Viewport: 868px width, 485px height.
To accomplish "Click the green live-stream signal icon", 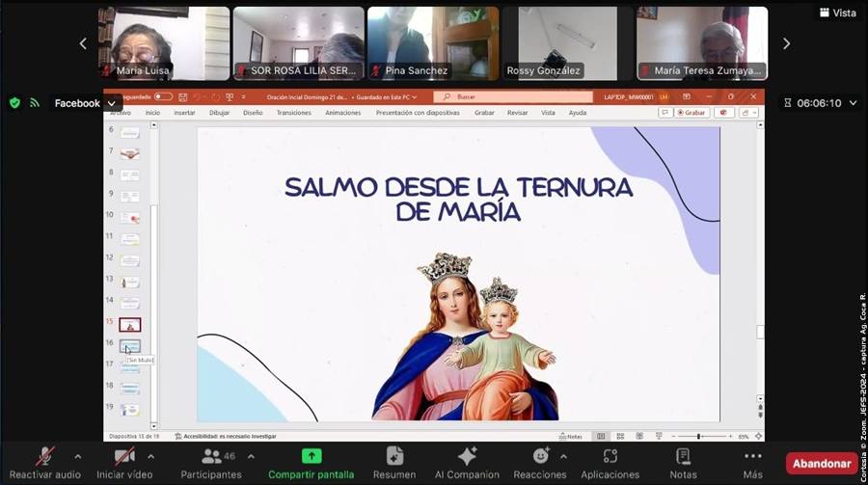I will [x=35, y=103].
